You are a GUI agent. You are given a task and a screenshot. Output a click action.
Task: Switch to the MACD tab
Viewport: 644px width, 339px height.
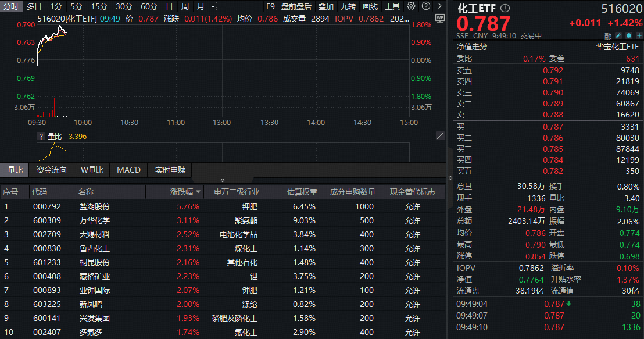click(x=128, y=170)
